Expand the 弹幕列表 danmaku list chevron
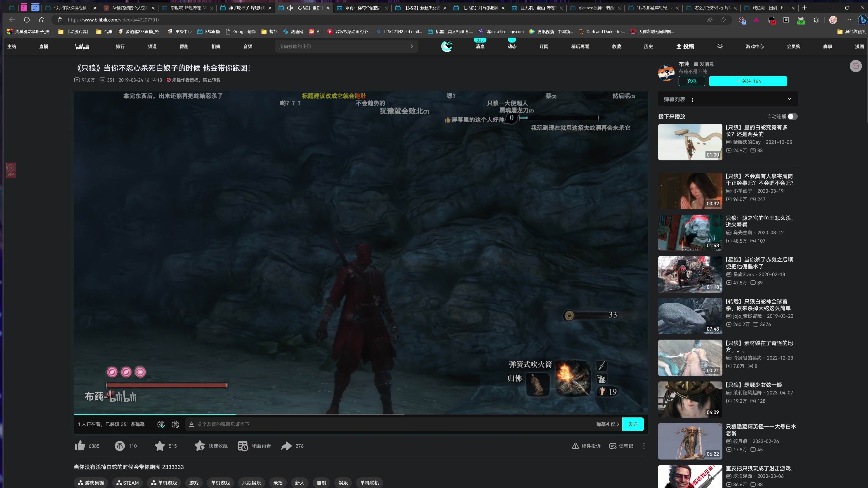The width and height of the screenshot is (868, 488). tap(789, 99)
